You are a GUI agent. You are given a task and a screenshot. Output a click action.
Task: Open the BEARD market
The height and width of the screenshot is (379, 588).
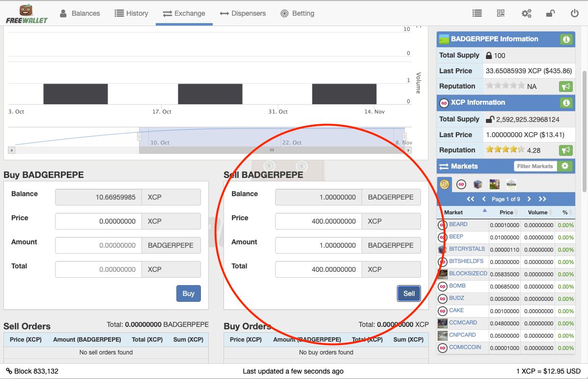(458, 224)
